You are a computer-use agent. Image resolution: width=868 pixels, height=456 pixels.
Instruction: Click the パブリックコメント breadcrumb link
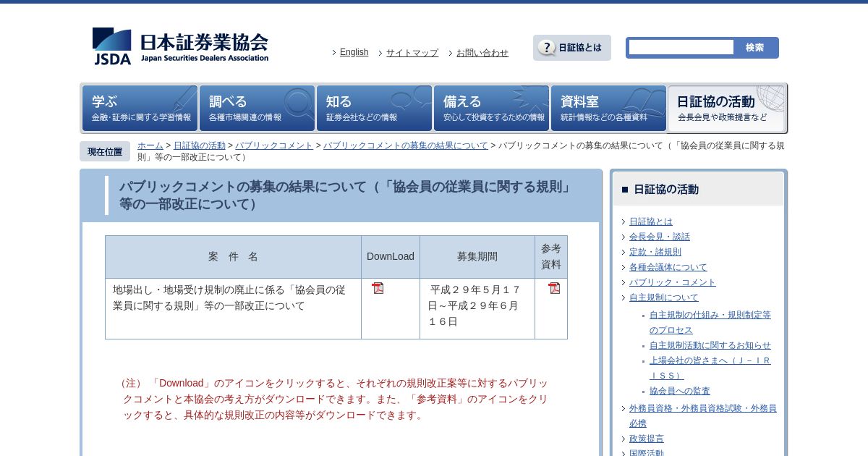274,145
